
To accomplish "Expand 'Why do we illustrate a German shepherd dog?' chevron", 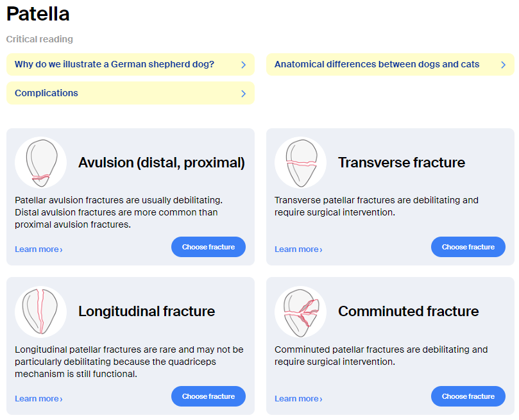I will tap(243, 65).
